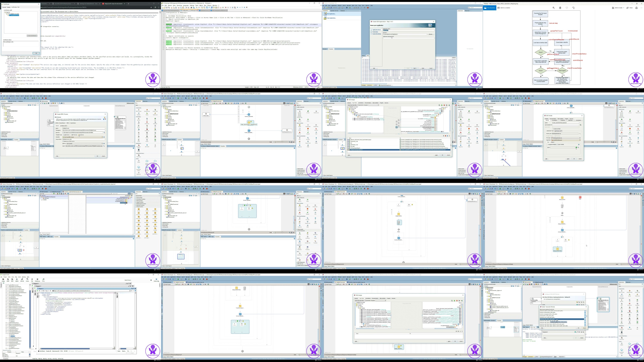Open the Edit & Create dropdown in Photos
Screen dimensions: 644x362
[618, 8]
